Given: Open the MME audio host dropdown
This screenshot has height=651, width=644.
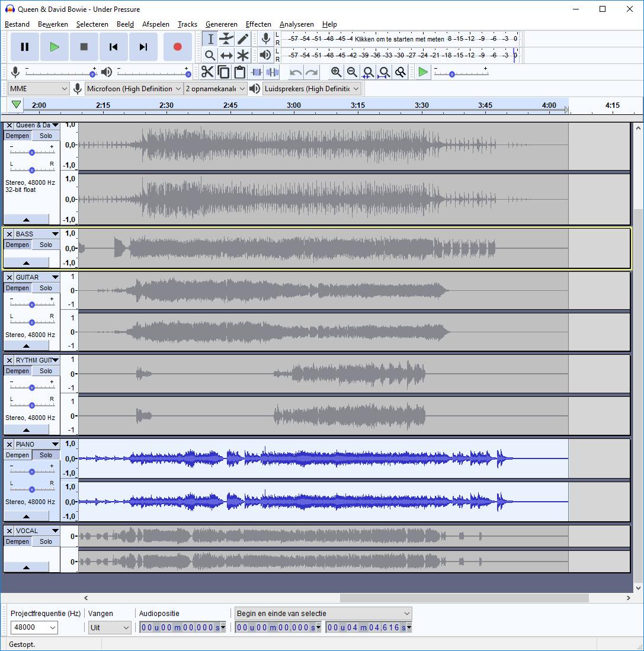Looking at the screenshot, I should [37, 88].
